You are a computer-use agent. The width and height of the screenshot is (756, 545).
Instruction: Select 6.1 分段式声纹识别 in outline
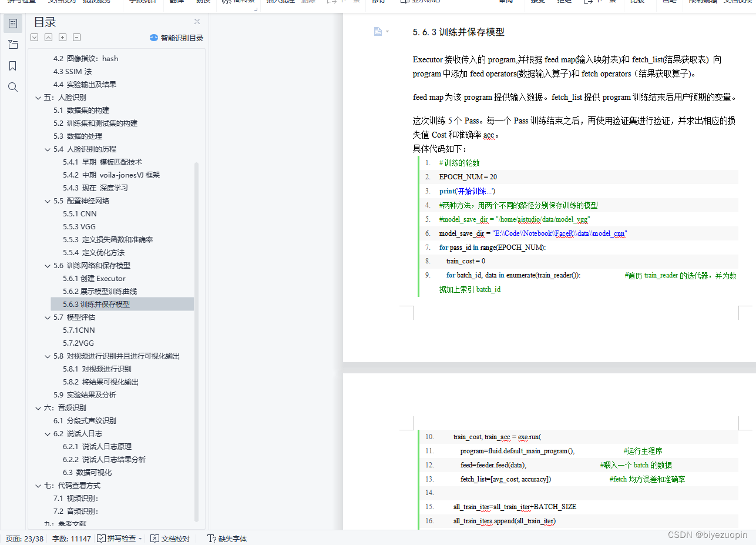coord(85,421)
